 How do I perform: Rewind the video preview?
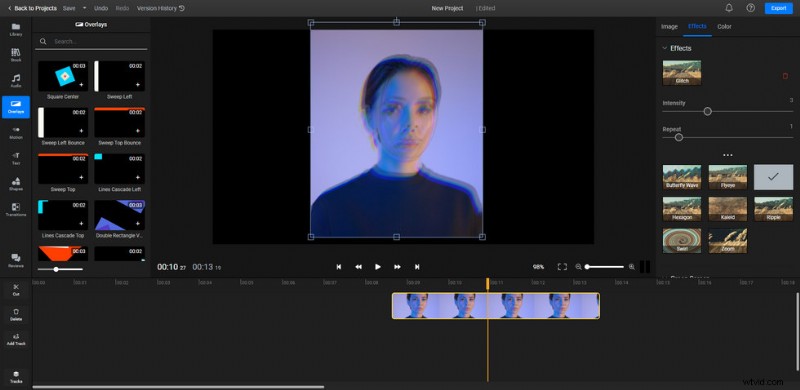[358, 266]
